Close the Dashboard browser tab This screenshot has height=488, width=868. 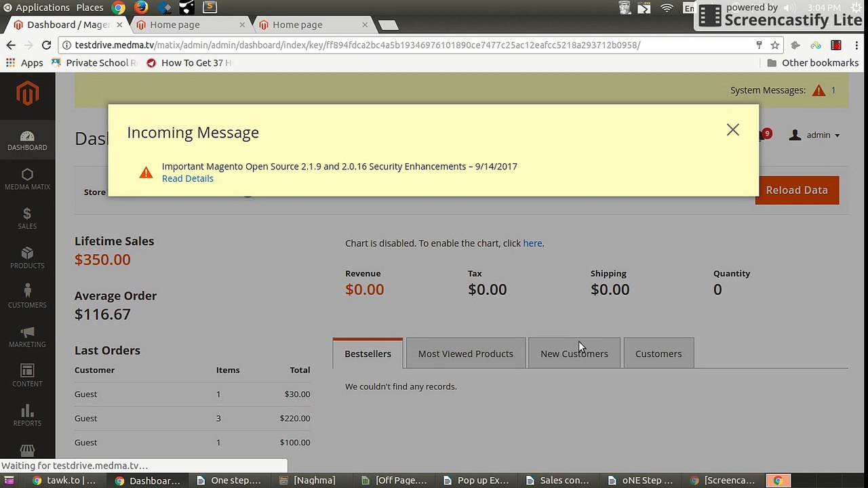tap(119, 24)
